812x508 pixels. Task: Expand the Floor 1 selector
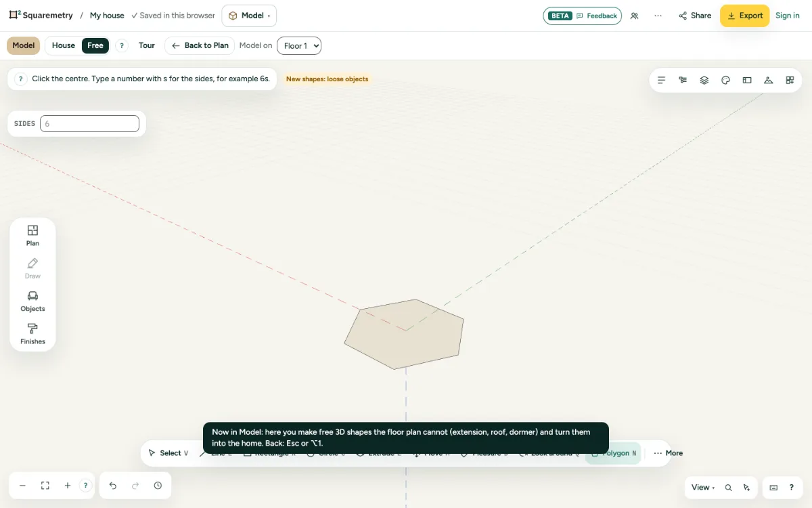(x=299, y=45)
